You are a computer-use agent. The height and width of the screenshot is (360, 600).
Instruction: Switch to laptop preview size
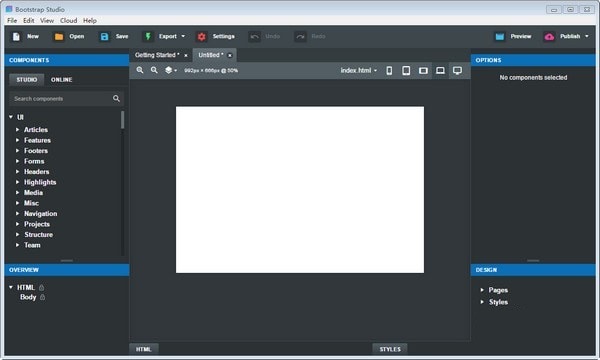coord(440,70)
